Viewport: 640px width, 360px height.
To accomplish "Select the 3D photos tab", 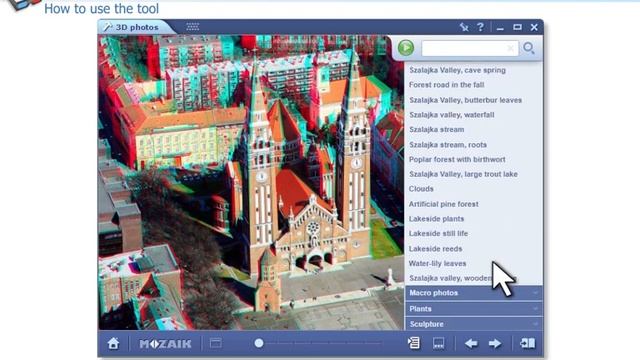I will (x=137, y=27).
